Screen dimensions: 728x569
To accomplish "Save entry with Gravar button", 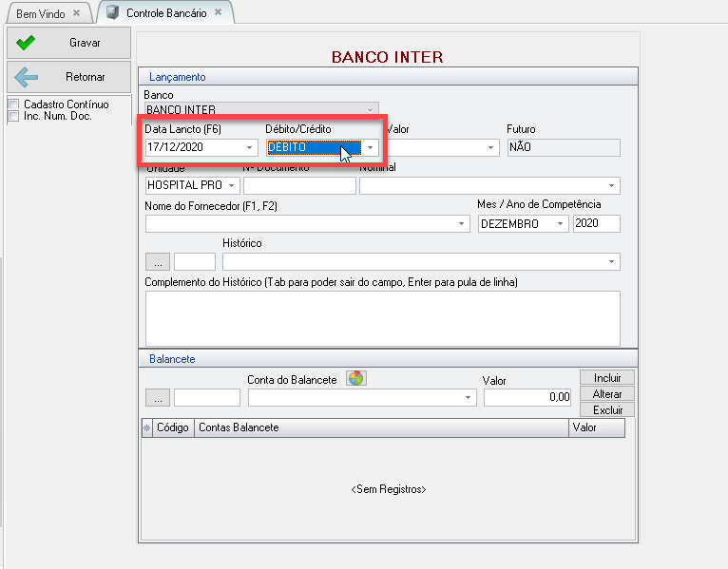I will 68,43.
